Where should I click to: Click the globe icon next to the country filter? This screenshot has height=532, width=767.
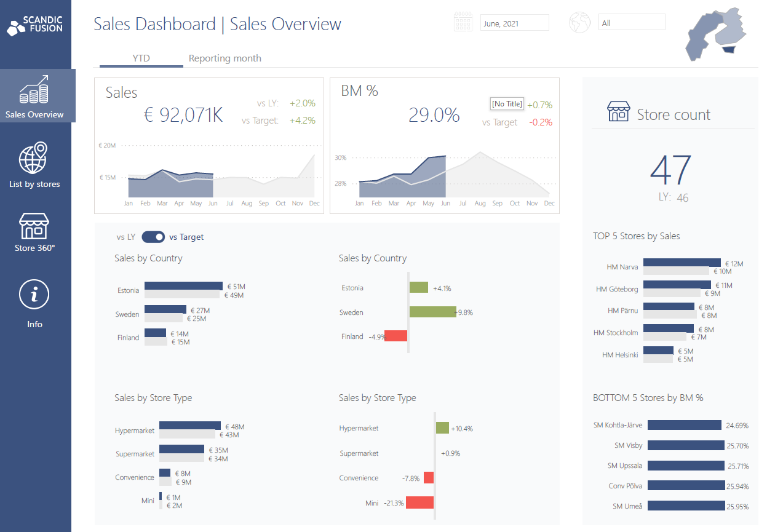pos(579,22)
